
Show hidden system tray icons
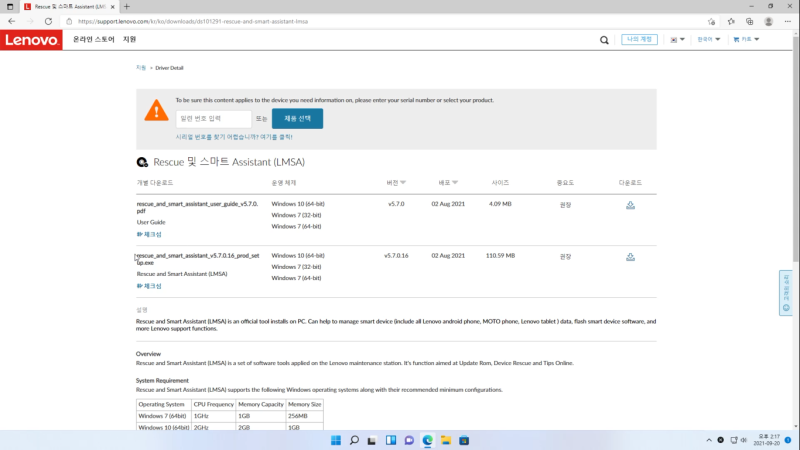709,440
